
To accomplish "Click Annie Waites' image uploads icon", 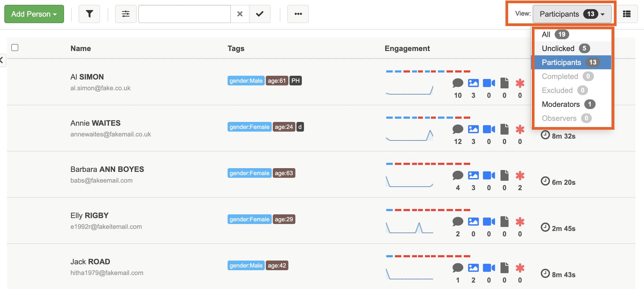I will (473, 129).
